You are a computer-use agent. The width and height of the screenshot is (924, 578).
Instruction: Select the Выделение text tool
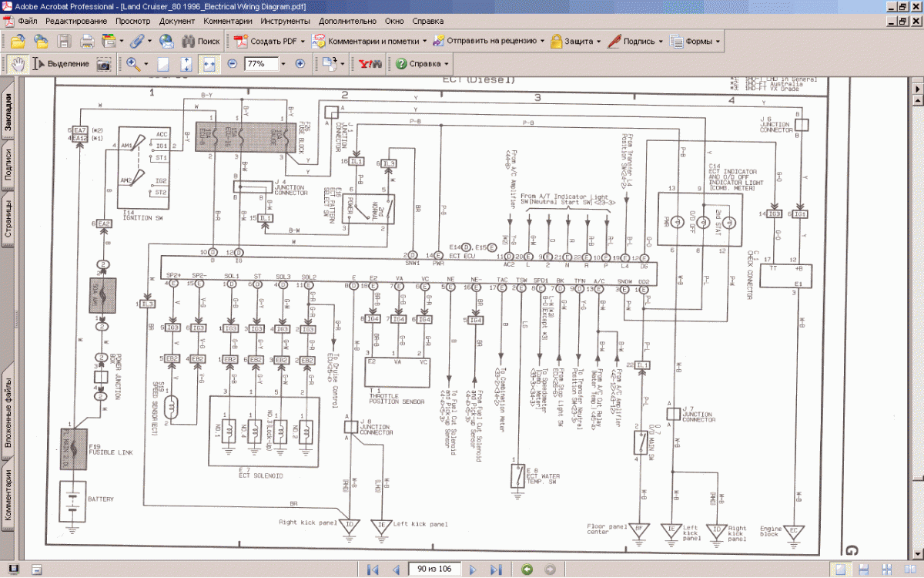[x=61, y=64]
